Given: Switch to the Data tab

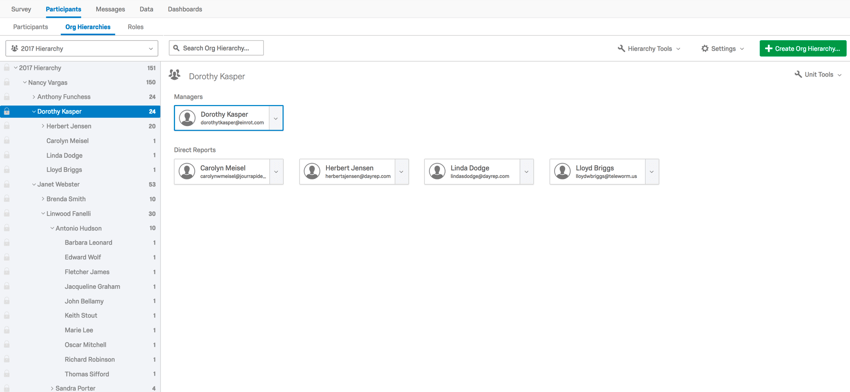Looking at the screenshot, I should pyautogui.click(x=146, y=9).
